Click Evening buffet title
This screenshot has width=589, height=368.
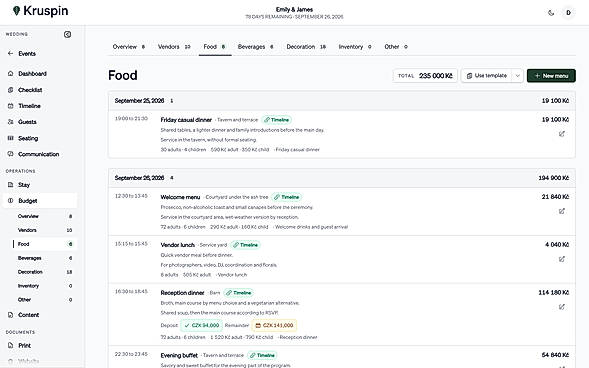point(179,355)
